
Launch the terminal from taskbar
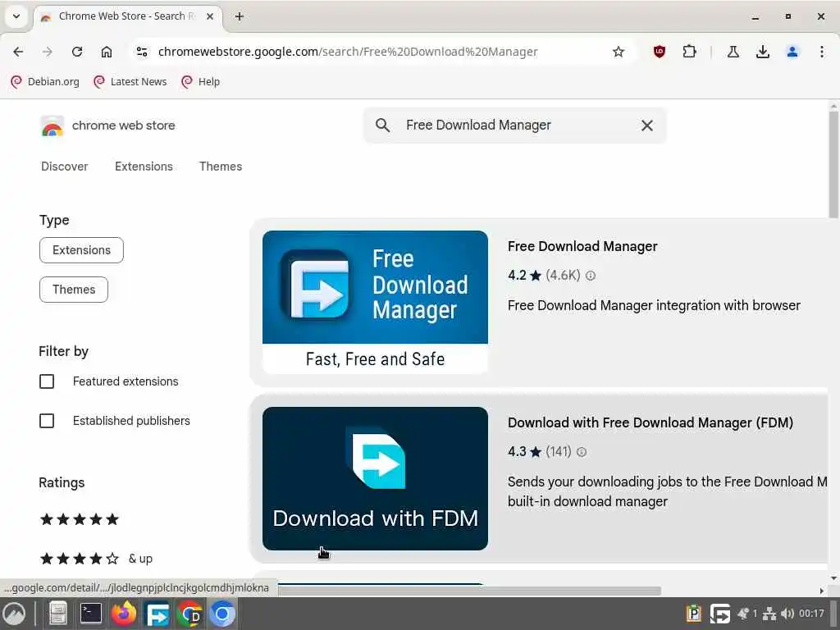click(x=90, y=614)
